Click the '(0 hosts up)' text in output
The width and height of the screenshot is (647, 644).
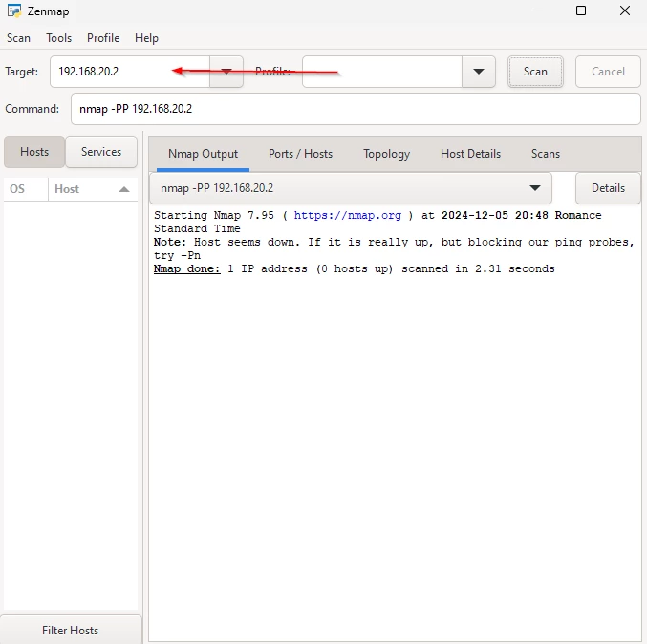[x=355, y=269]
